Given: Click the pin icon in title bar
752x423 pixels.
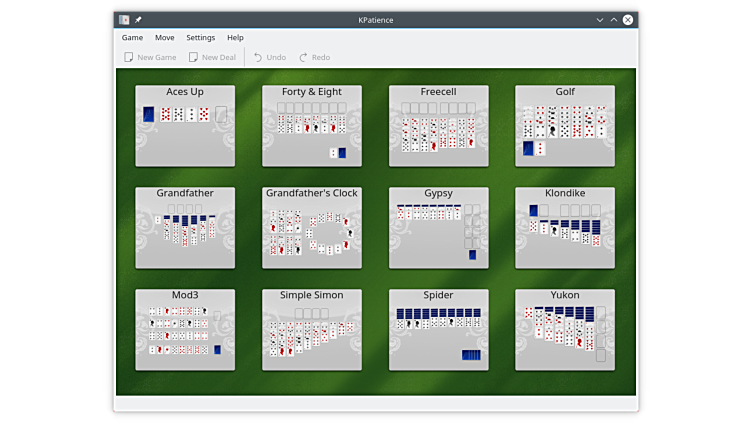Looking at the screenshot, I should coord(138,19).
